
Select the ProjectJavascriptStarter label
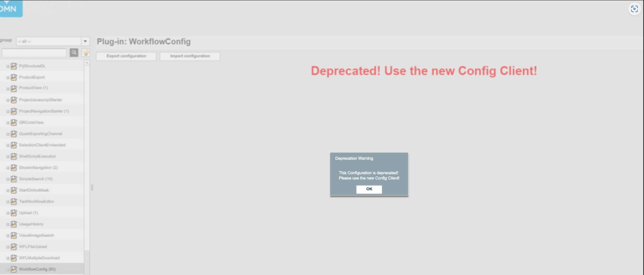point(40,100)
